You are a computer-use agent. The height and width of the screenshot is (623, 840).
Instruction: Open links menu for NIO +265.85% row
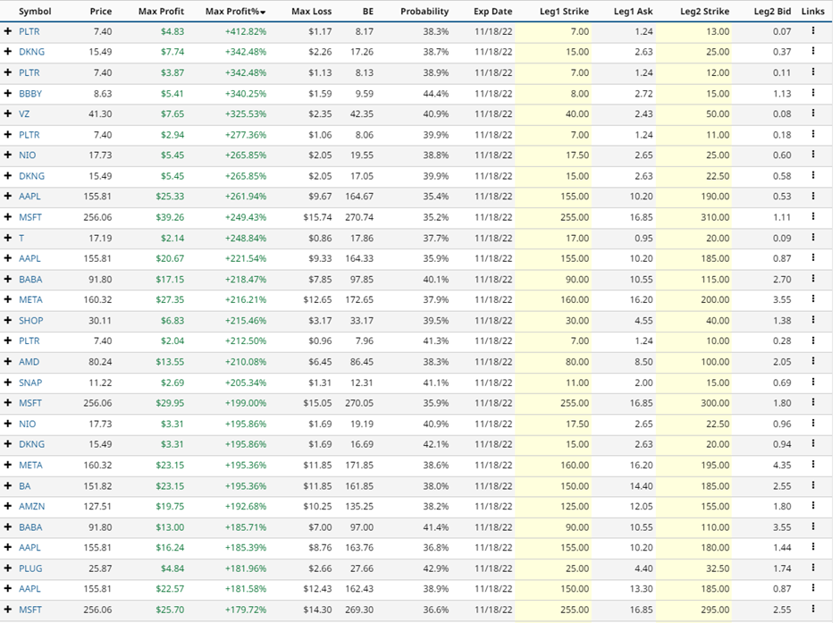(812, 155)
